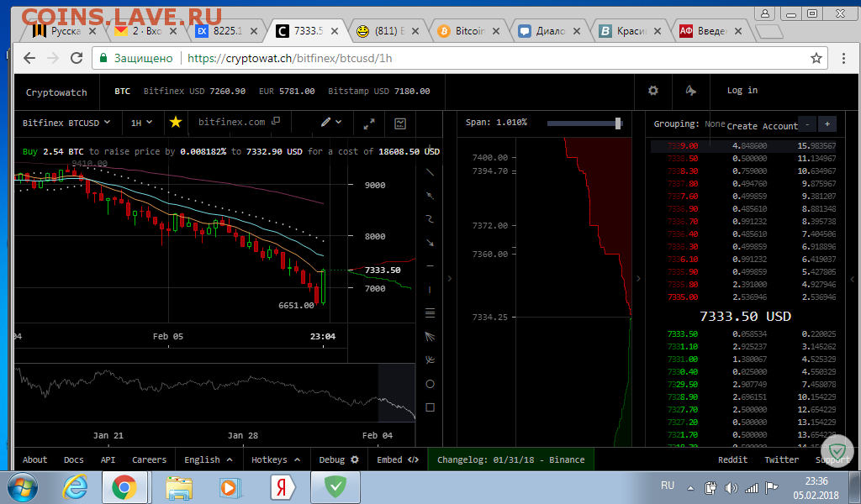Select the arrow drawing tool

430,243
